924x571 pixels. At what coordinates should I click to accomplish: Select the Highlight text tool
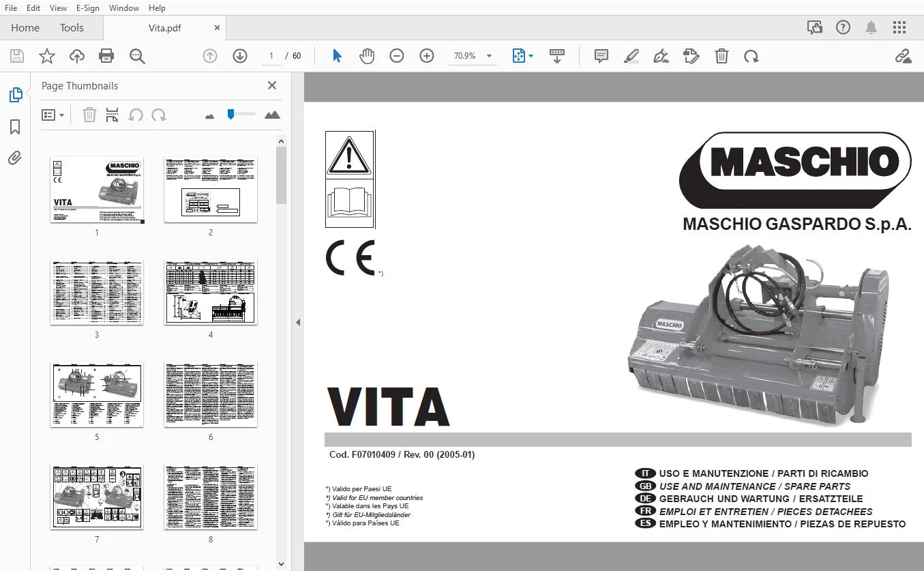631,56
